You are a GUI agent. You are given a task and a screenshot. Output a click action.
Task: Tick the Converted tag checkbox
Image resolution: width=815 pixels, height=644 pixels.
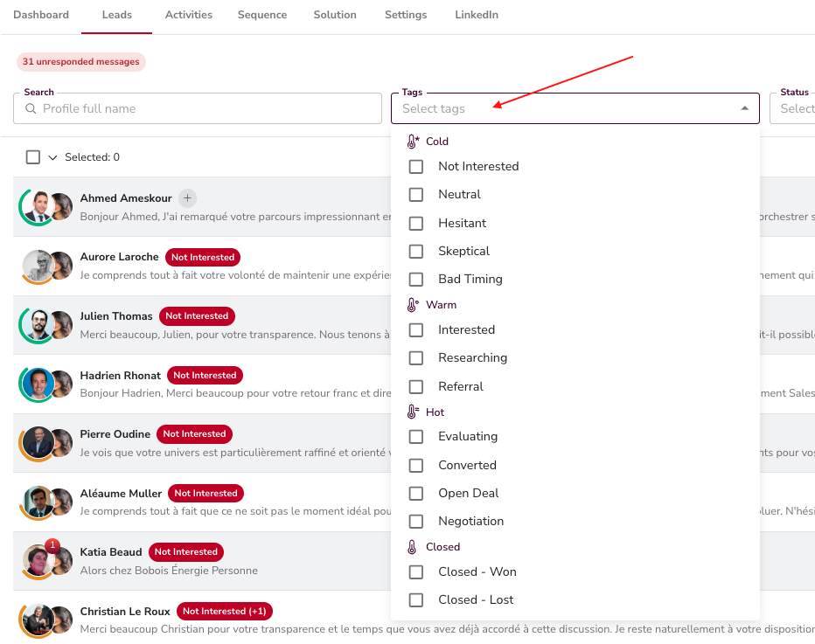point(416,465)
